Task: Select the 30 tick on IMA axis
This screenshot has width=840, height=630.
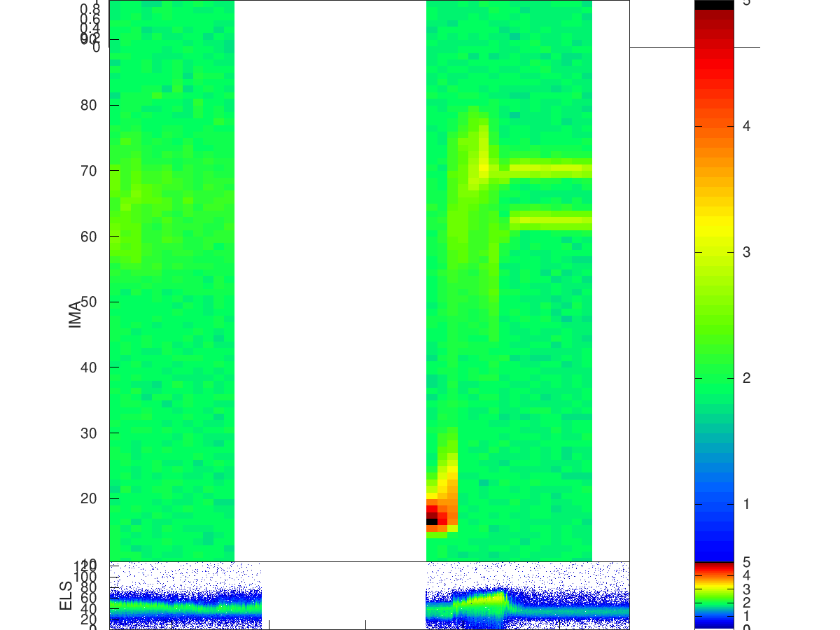Action: pyautogui.click(x=88, y=433)
